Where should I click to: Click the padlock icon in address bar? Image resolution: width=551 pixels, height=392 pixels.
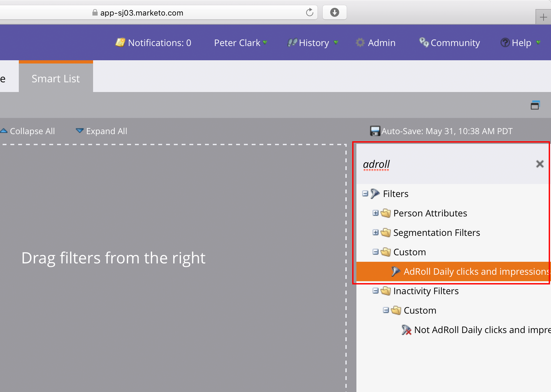[x=95, y=12]
